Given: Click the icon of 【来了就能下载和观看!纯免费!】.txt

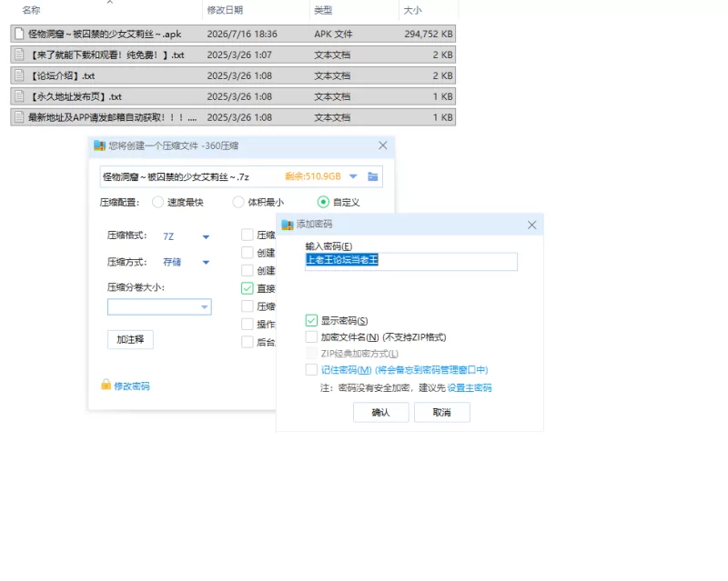Looking at the screenshot, I should pyautogui.click(x=19, y=55).
